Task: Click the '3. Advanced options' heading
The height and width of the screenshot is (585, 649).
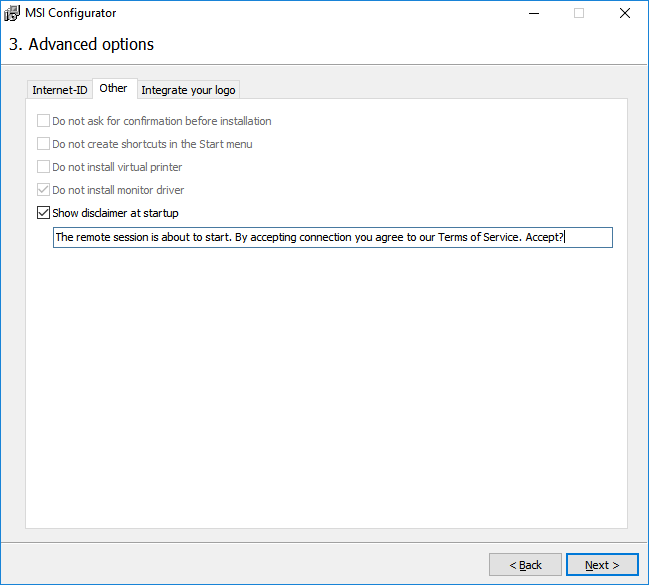Action: (x=81, y=45)
